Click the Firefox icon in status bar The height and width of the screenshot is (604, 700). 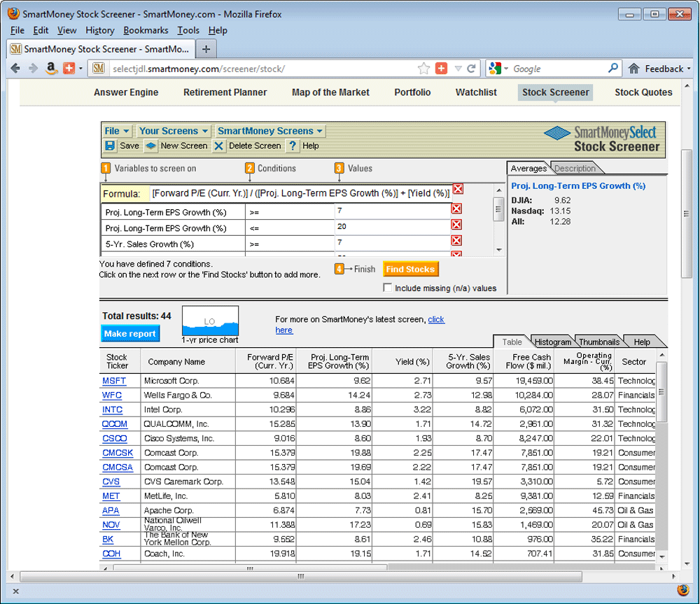pyautogui.click(x=683, y=590)
